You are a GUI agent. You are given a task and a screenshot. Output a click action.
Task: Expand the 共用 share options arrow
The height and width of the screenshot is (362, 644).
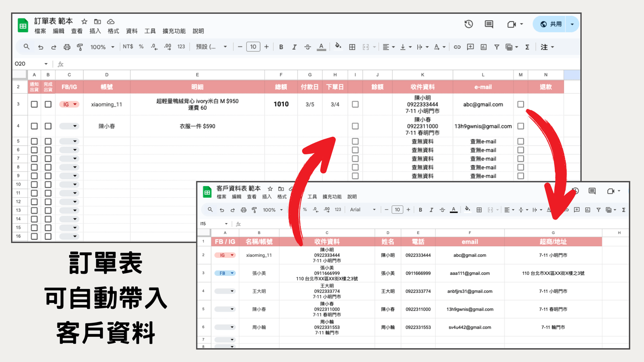tap(572, 24)
